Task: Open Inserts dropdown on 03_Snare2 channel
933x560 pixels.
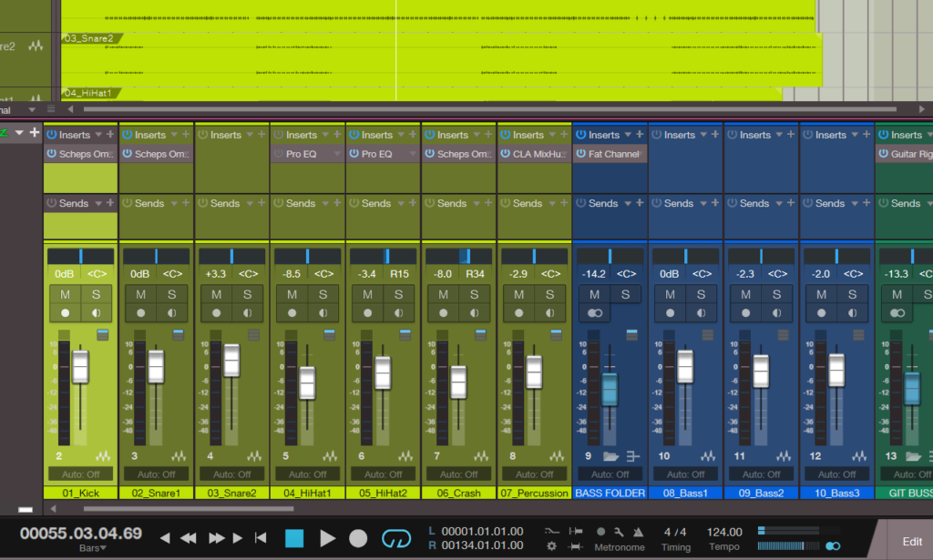Action: click(x=246, y=135)
